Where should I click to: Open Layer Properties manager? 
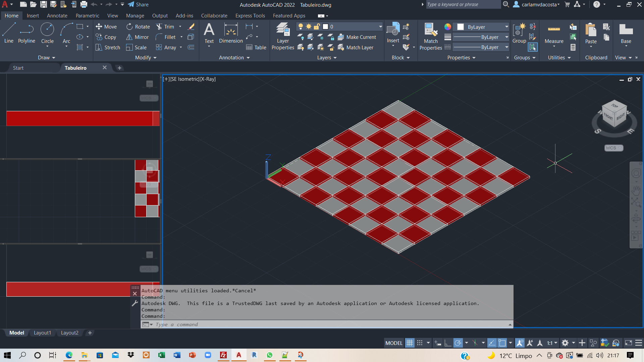283,36
